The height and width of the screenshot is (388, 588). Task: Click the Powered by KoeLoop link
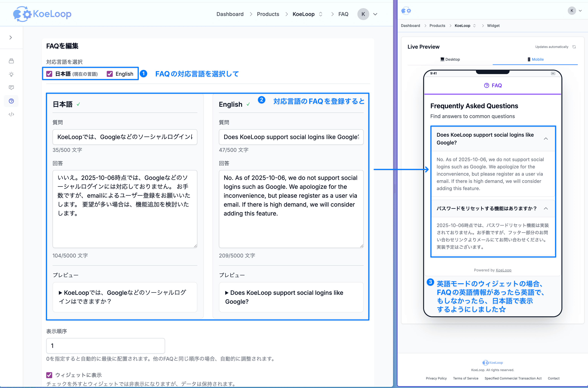tap(504, 270)
